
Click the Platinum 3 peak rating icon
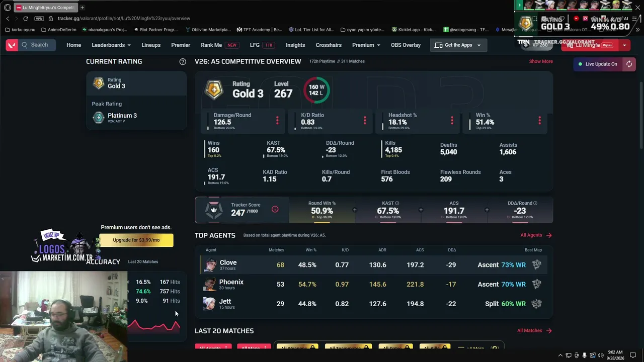coord(99,118)
